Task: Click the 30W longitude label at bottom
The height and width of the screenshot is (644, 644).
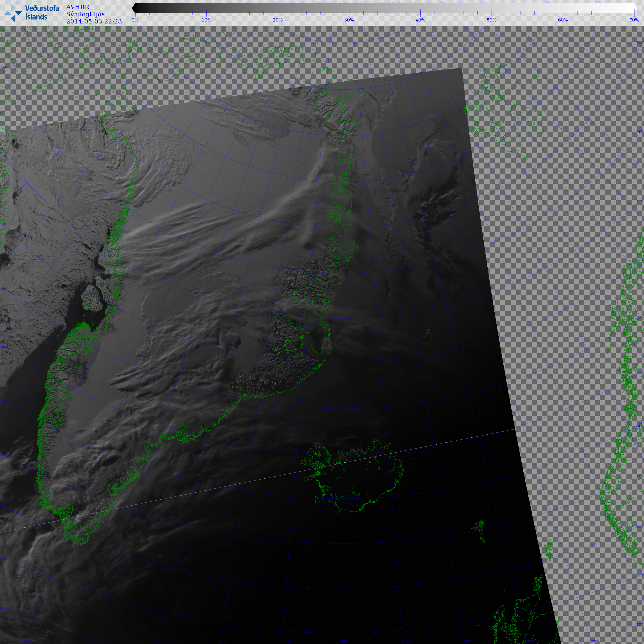Action: click(x=224, y=641)
